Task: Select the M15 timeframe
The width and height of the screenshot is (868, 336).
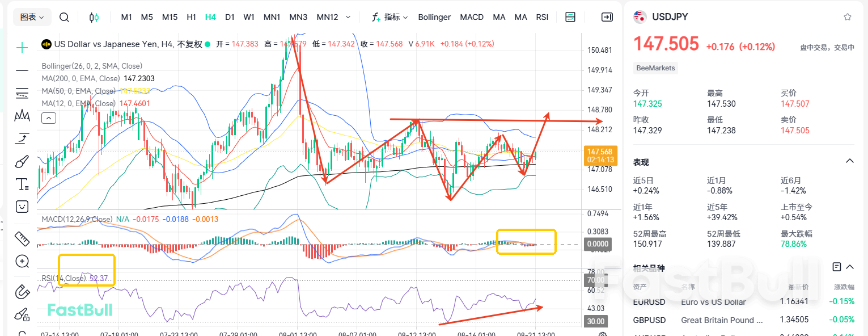Action: pyautogui.click(x=170, y=17)
